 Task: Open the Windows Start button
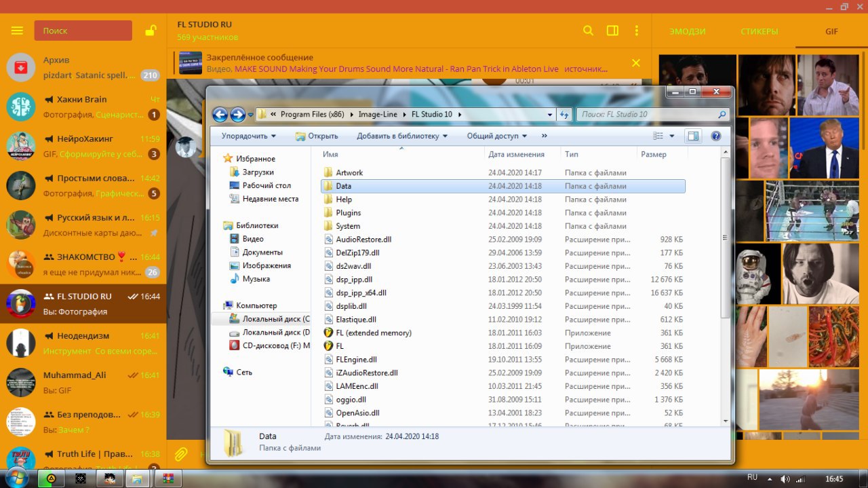tap(18, 478)
